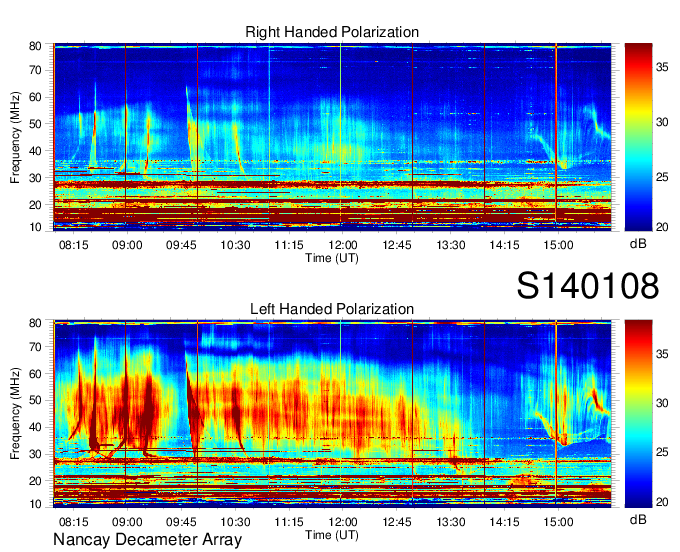Click the "Nancay Decameter Array" caption

(x=147, y=540)
